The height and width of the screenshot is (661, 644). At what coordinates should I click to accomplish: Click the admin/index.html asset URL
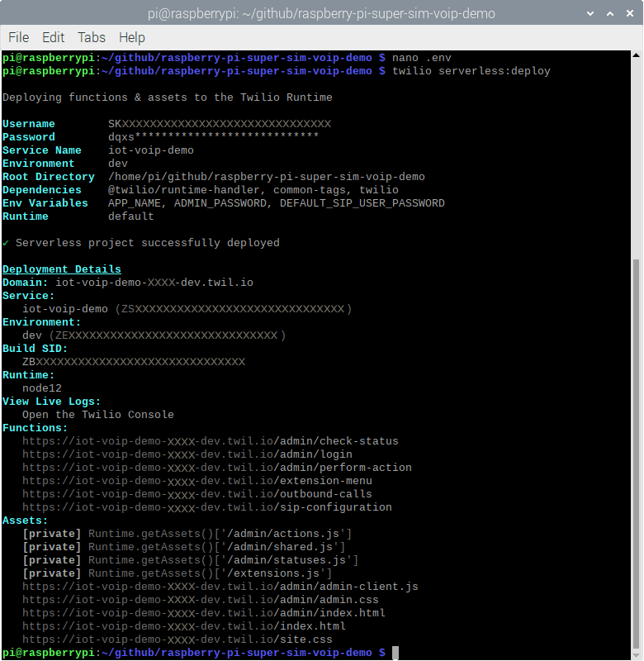(204, 612)
